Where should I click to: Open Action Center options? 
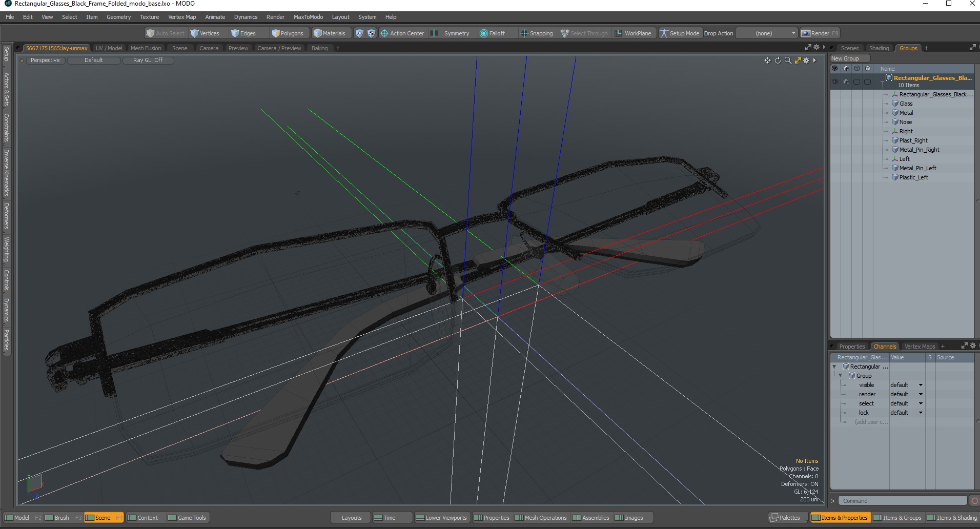point(402,33)
